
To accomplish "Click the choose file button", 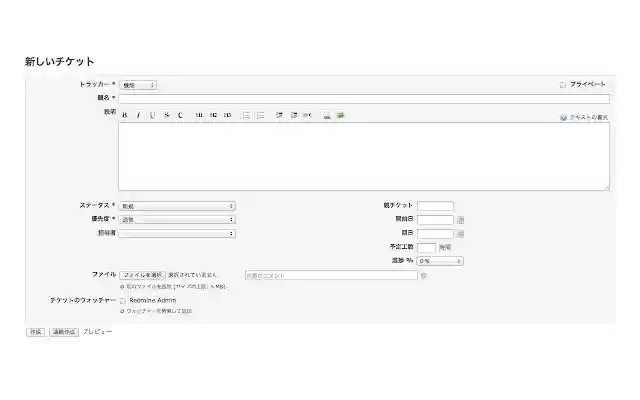I will coord(142,276).
